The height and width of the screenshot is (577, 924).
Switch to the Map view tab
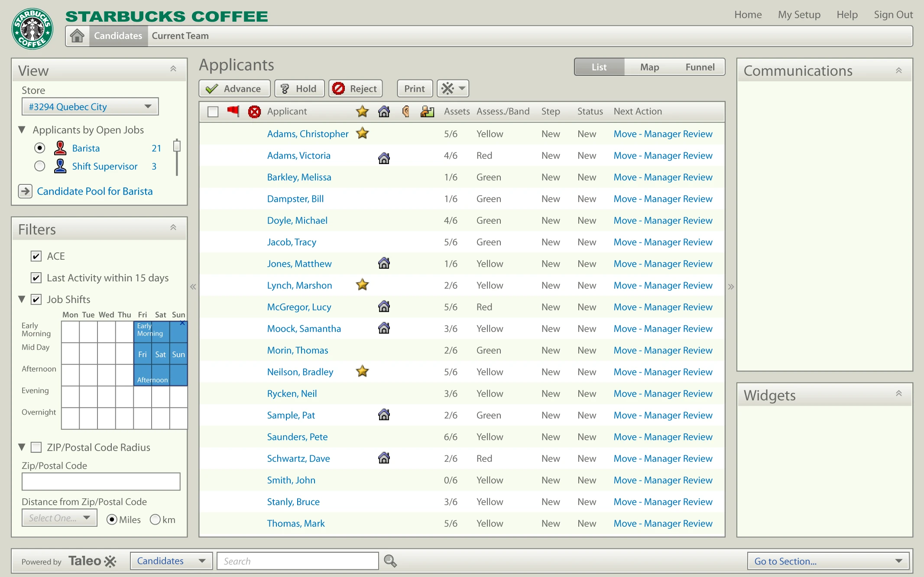(649, 67)
